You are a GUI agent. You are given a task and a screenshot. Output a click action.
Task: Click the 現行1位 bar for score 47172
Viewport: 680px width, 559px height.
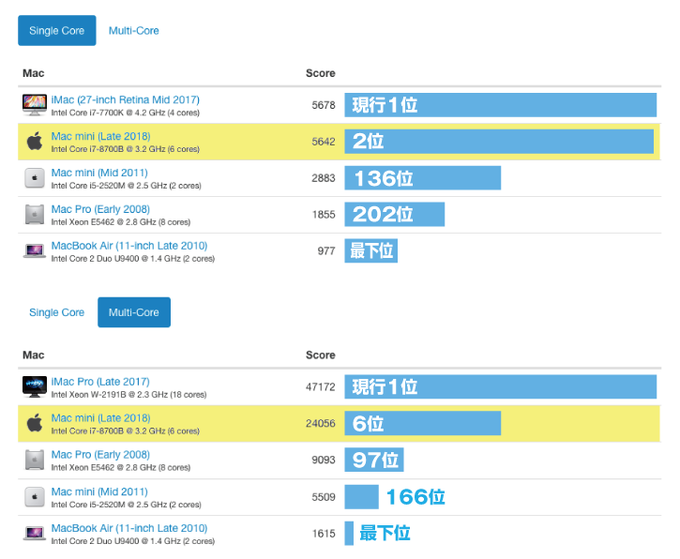(x=500, y=387)
